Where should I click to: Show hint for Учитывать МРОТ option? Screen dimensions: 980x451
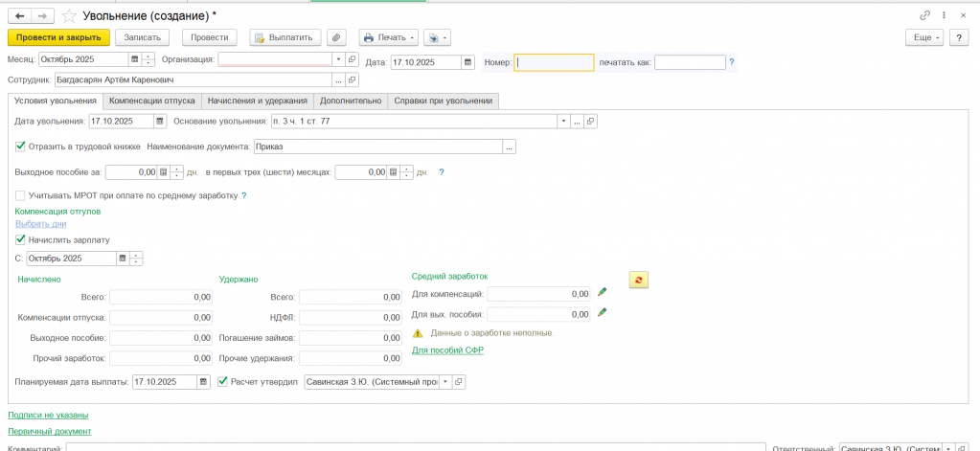tap(243, 195)
